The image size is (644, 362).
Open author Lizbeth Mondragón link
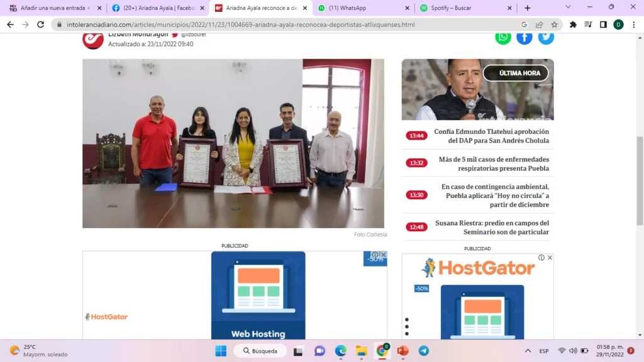point(138,35)
